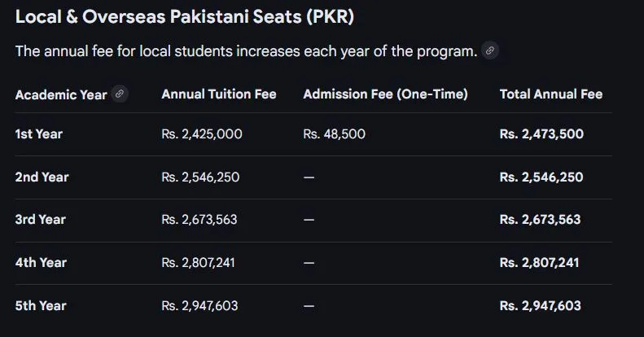Click Total Annual Fee column header
Screen dimensions: 644x337
coord(550,94)
